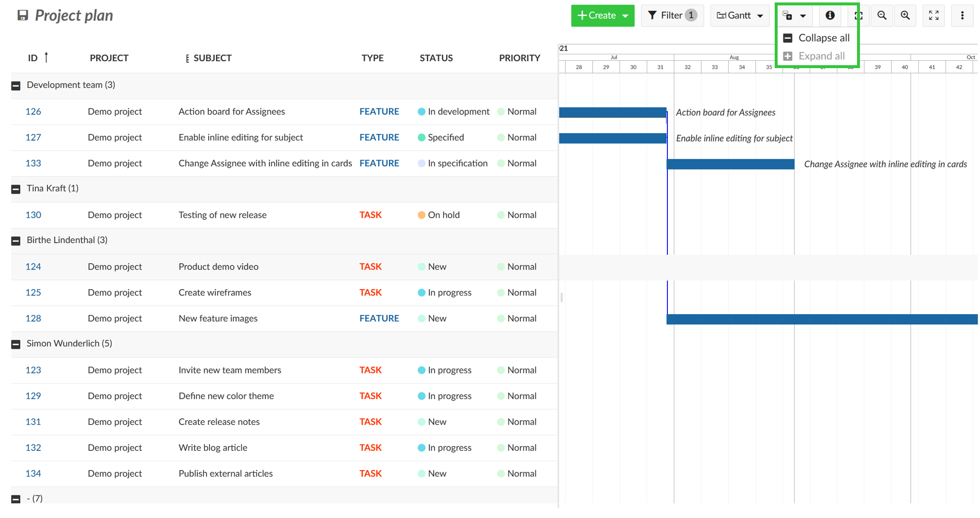This screenshot has width=980, height=518.
Task: Collapse the Simon Wunderlich group
Action: coord(16,345)
